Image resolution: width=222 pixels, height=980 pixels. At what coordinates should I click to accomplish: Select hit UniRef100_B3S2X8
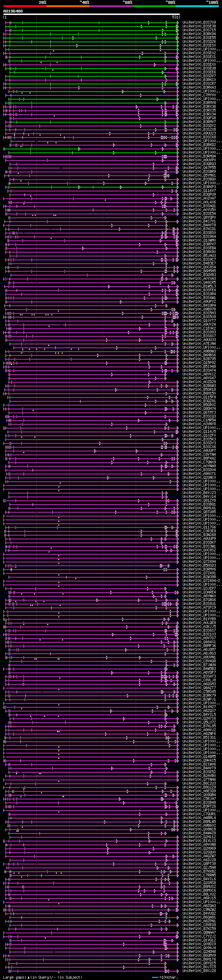tap(199, 129)
